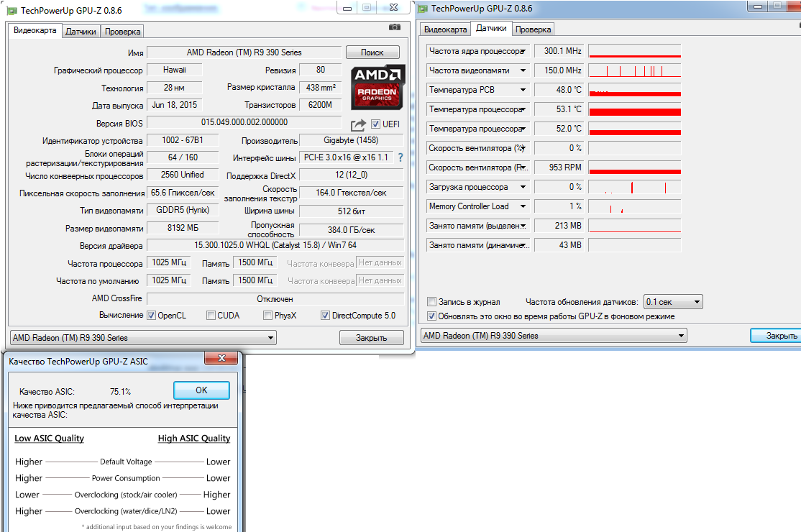This screenshot has width=801, height=532.
Task: Click GPU-Z app icon in left window title bar
Action: (12, 11)
